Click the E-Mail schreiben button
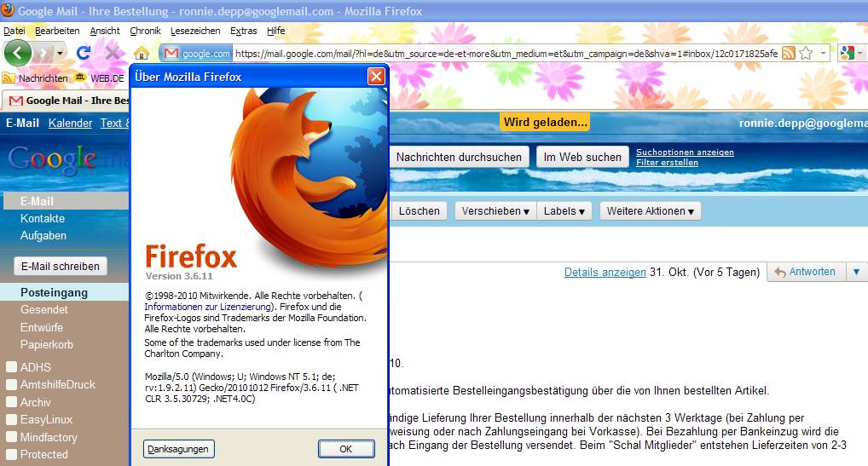This screenshot has width=868, height=466. (x=61, y=267)
